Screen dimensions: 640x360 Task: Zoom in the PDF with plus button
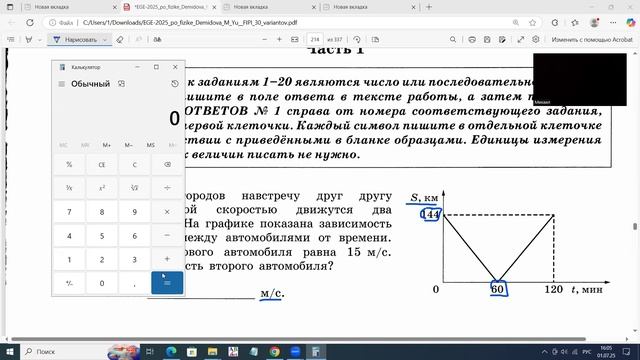tap(279, 40)
